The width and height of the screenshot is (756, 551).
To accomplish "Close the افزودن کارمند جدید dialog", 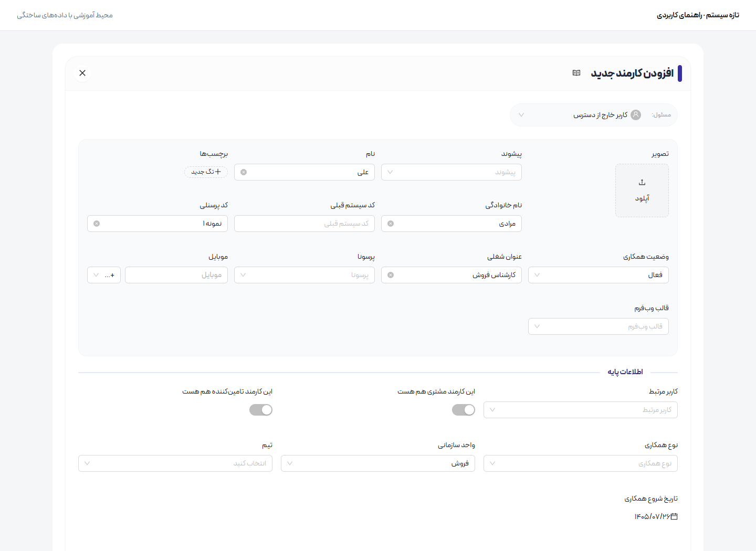I will [x=82, y=73].
